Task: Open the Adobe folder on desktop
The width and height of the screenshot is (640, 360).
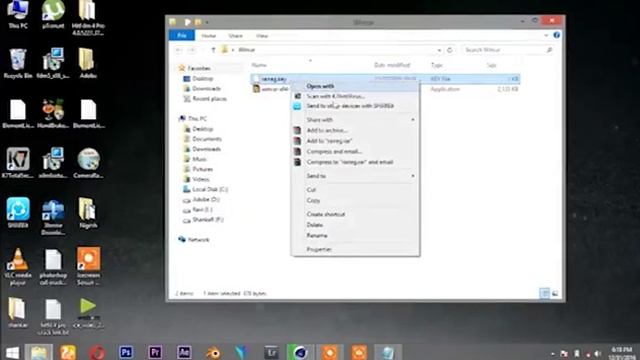Action: click(88, 63)
